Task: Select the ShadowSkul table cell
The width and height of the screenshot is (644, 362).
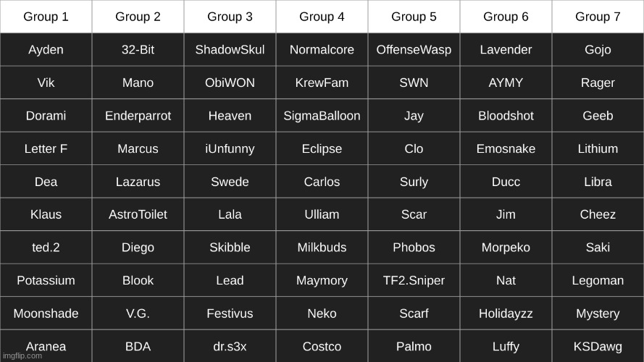Action: click(x=230, y=50)
